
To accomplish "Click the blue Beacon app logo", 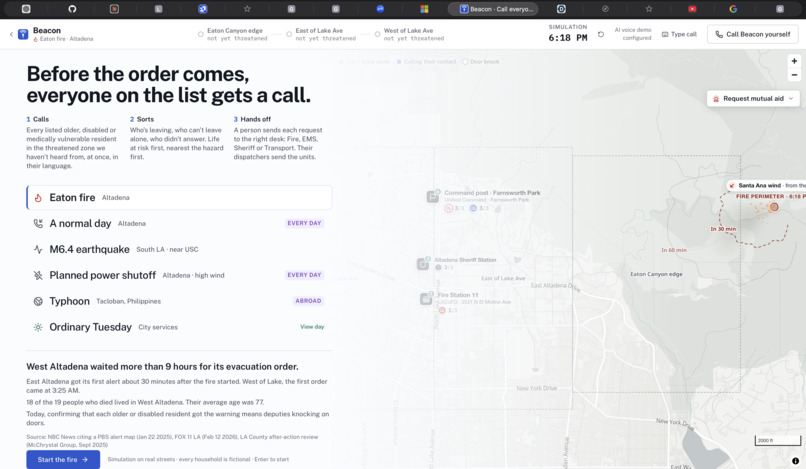I will coord(23,34).
